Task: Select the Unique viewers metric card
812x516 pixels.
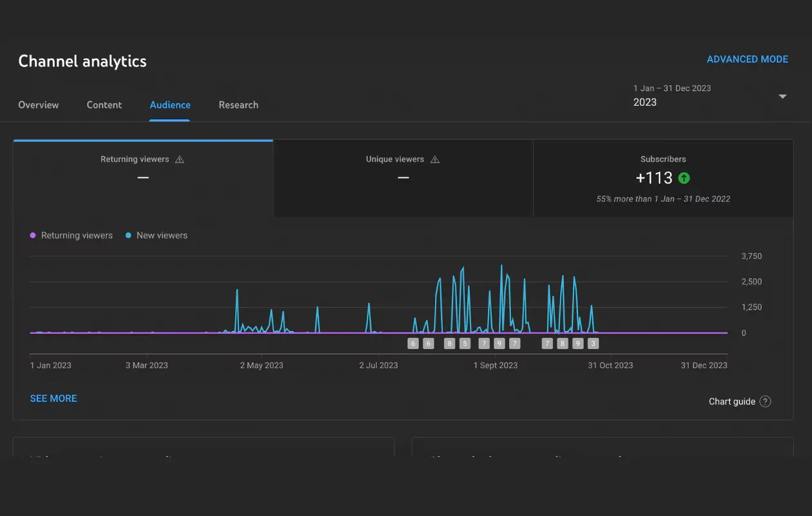Action: coord(403,179)
